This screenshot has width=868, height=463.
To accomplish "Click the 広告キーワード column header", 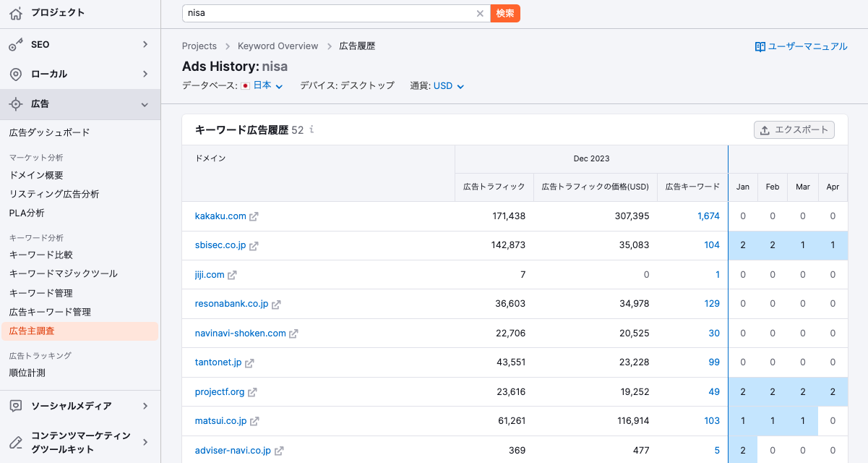I will click(692, 187).
